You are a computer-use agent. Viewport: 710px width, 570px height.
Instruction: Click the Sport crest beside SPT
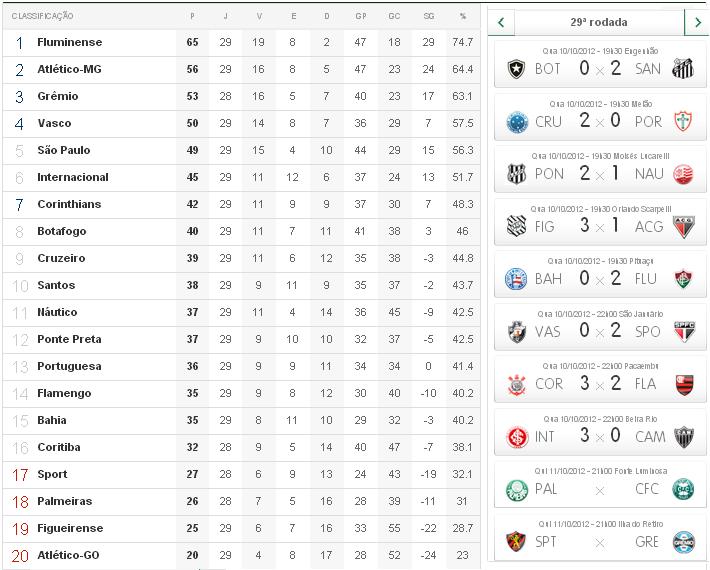tap(517, 542)
